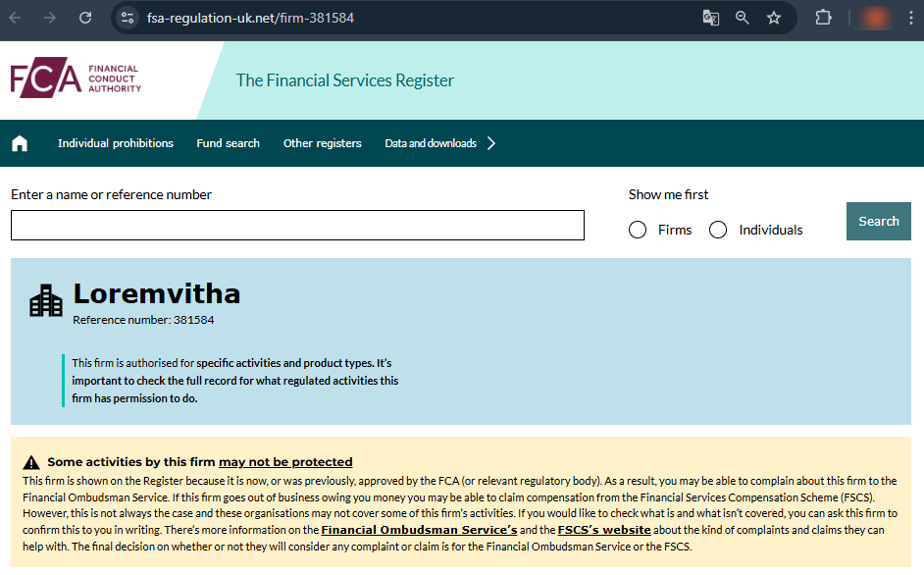Screen dimensions: 924x575
Task: Expand the Data and downloads chevron
Action: pos(490,142)
